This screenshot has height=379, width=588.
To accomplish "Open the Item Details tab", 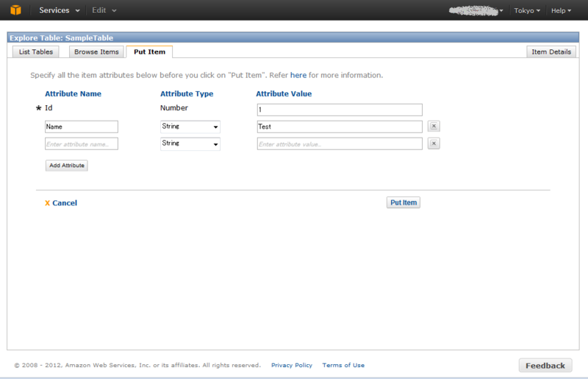I will coord(551,52).
